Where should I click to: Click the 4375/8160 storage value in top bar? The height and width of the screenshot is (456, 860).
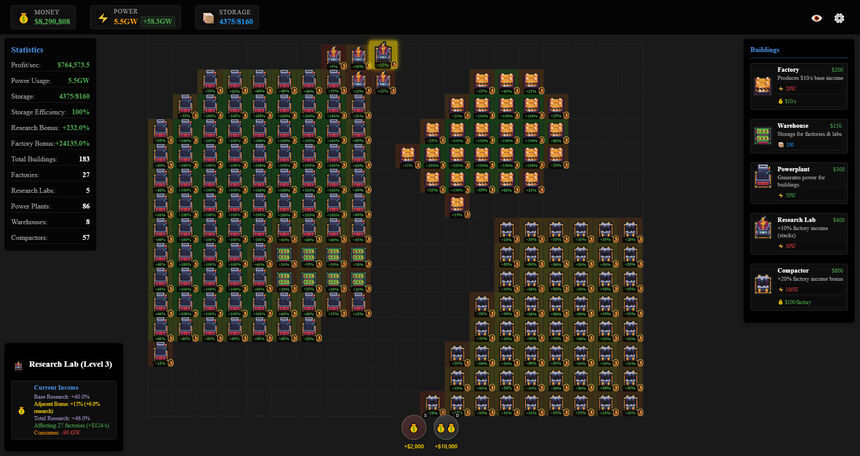(x=236, y=22)
